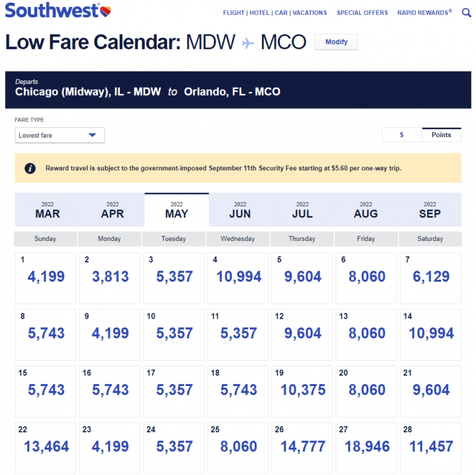Click the Modify button

336,42
